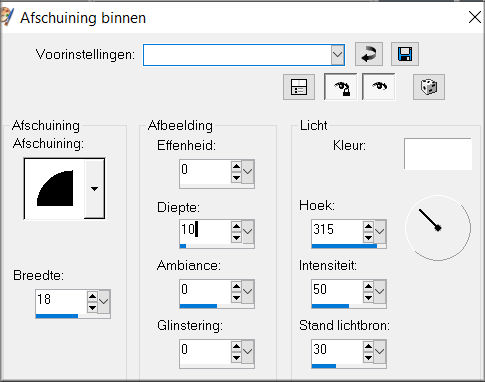Image resolution: width=485 pixels, height=382 pixels.
Task: Click the reset to default arrow icon
Action: tap(369, 54)
